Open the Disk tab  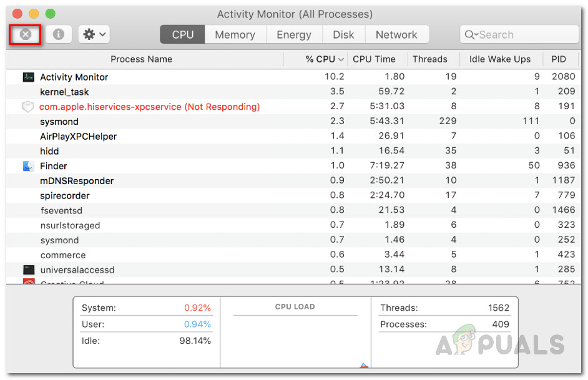343,35
